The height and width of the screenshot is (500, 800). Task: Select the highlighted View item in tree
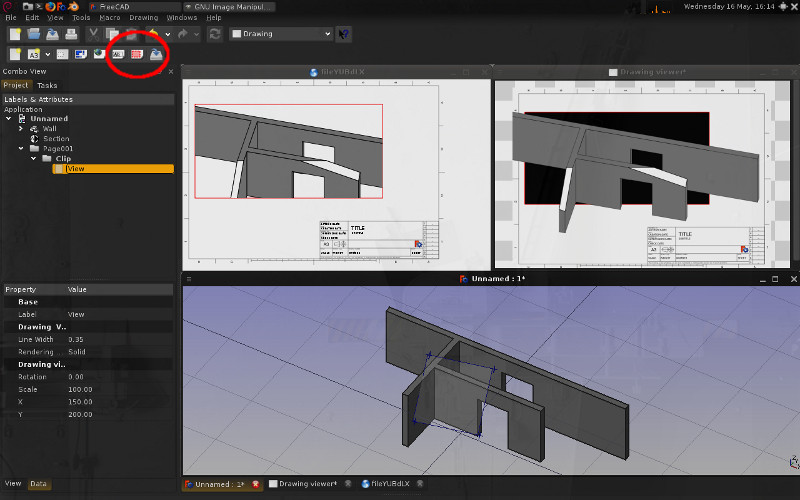113,168
